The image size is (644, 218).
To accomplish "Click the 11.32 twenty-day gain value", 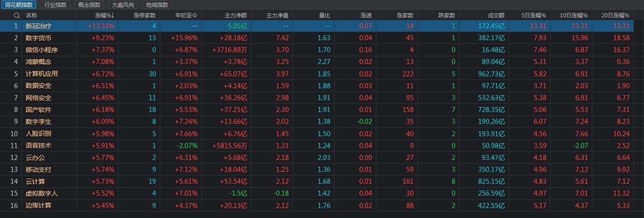I will coord(622,193).
